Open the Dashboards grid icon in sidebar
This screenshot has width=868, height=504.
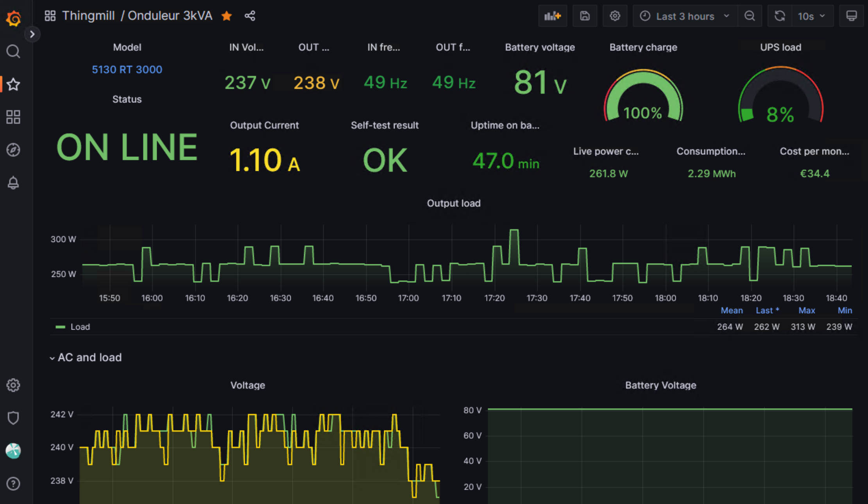[x=13, y=117]
